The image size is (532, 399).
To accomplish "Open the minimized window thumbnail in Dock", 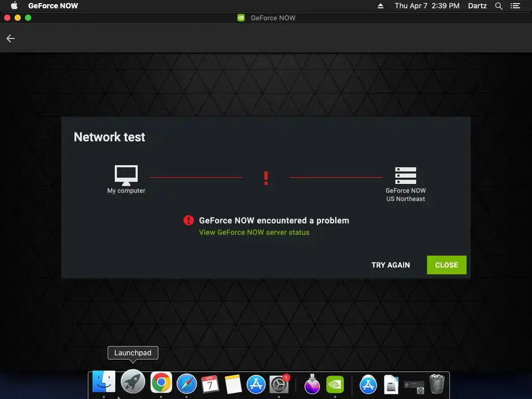I will pyautogui.click(x=414, y=387).
